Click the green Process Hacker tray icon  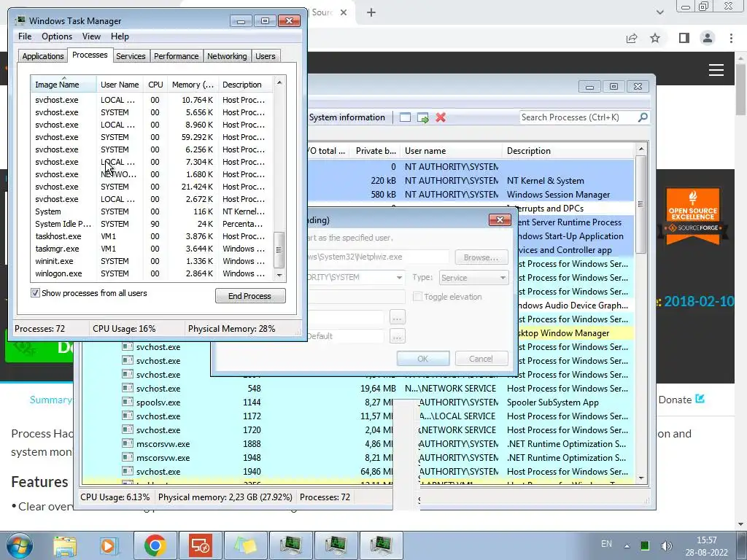[x=645, y=545]
